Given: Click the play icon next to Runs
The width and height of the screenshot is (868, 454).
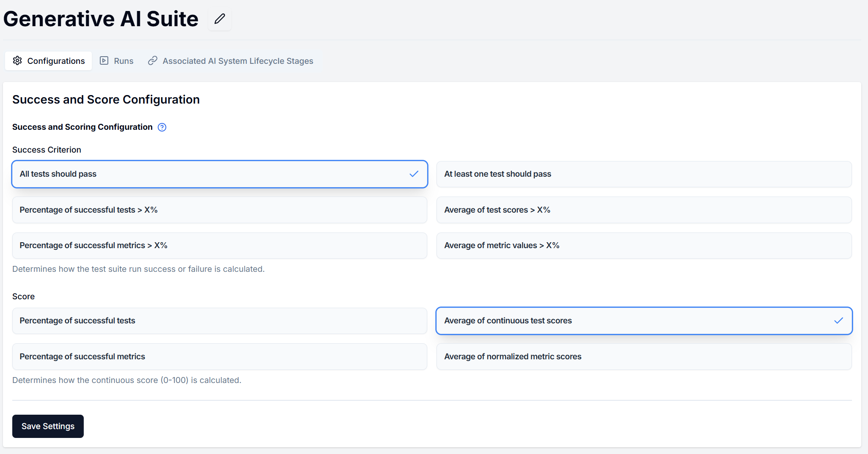Looking at the screenshot, I should (104, 60).
